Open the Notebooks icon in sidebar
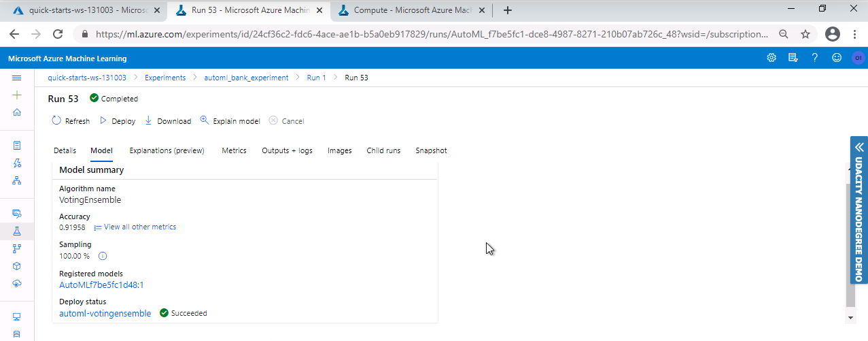This screenshot has height=341, width=868. 17,145
